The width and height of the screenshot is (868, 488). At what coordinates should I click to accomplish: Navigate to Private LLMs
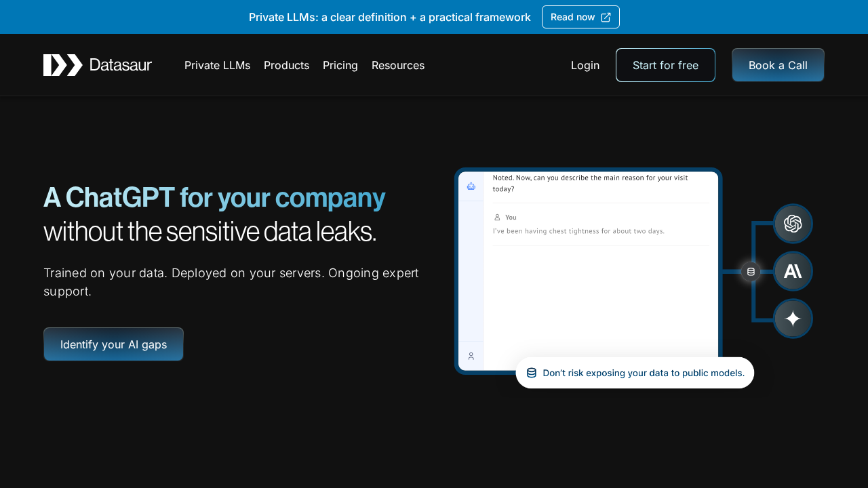(x=217, y=65)
